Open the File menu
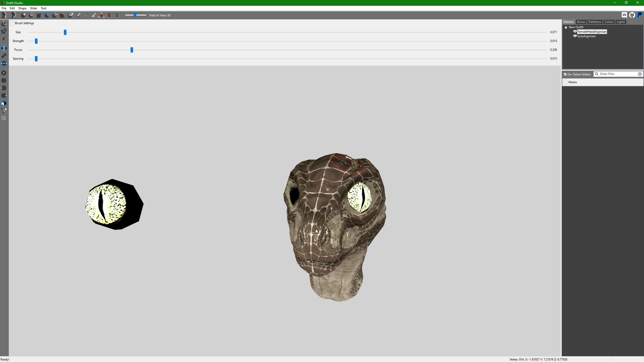This screenshot has width=644, height=362. 4,8
